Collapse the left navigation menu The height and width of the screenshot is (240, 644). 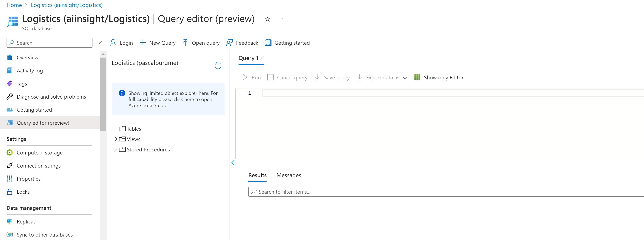click(x=100, y=43)
